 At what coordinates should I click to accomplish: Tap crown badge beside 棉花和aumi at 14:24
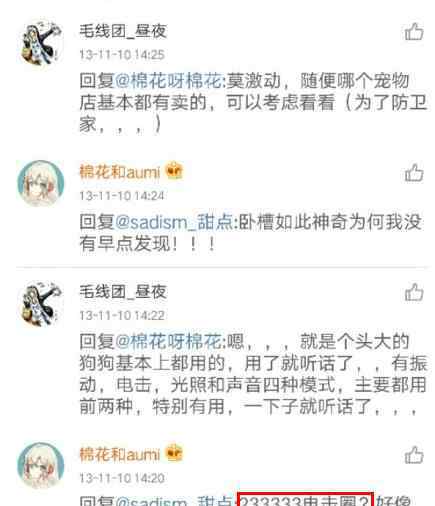tap(174, 171)
